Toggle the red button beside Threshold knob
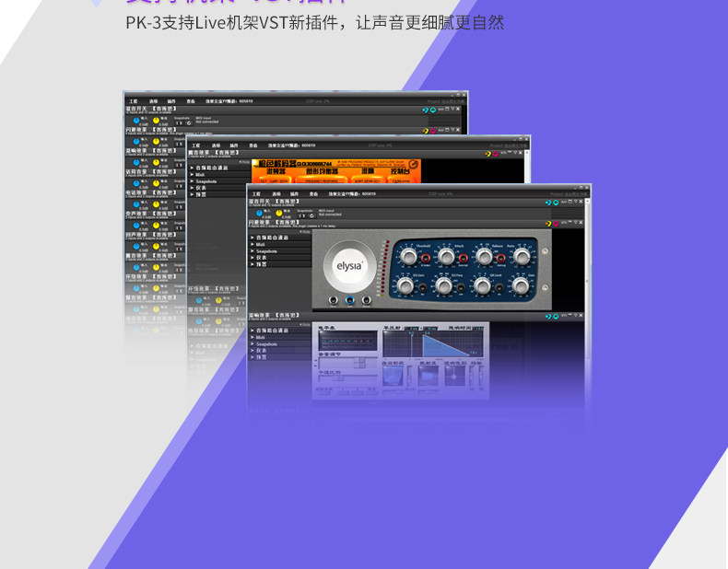This screenshot has height=569, width=728. point(426,259)
